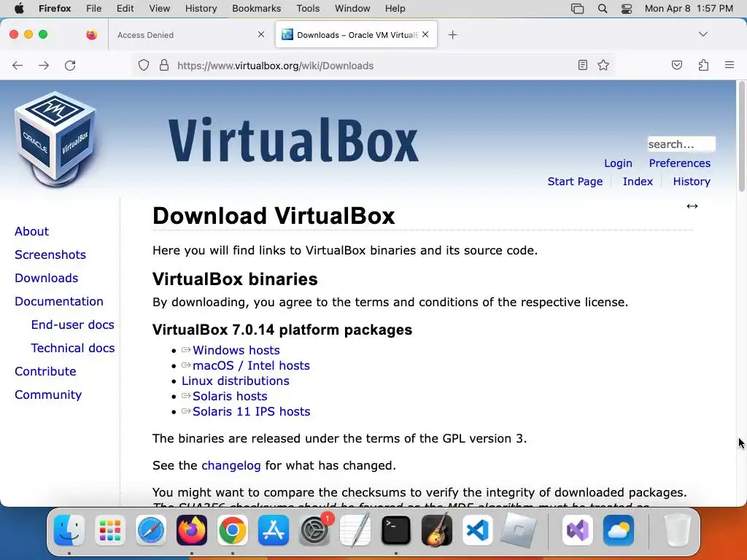Open System Settings from the Dock
The width and height of the screenshot is (747, 560).
point(314,530)
